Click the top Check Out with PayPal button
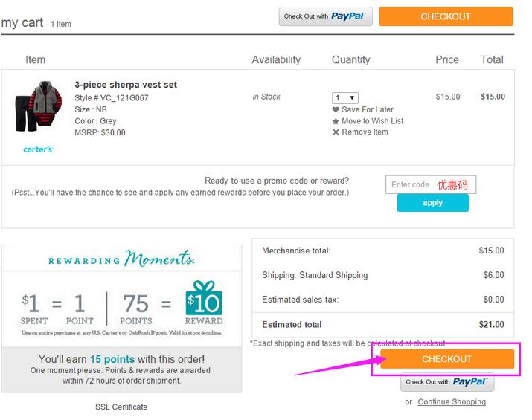Image resolution: width=532 pixels, height=420 pixels. [x=325, y=16]
